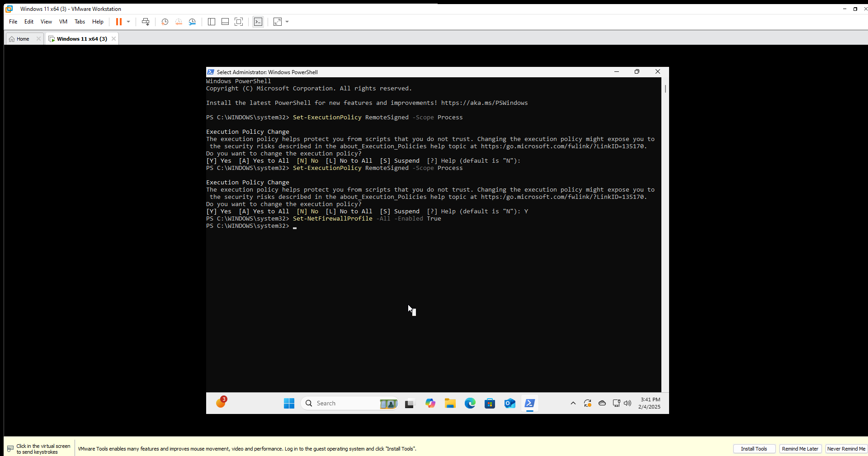The width and height of the screenshot is (868, 456).
Task: Enter full screen mode
Action: click(239, 21)
